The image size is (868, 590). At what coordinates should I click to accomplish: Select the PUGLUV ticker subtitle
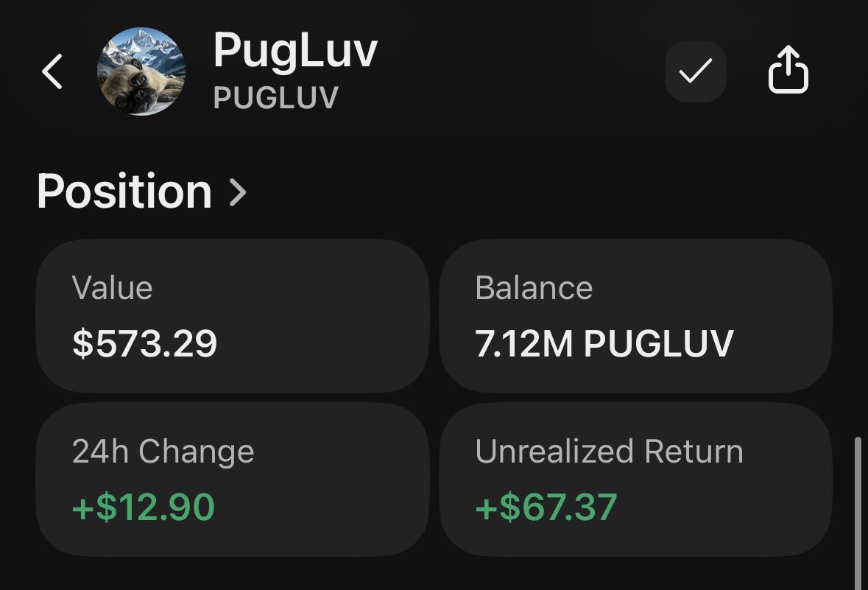click(x=275, y=98)
